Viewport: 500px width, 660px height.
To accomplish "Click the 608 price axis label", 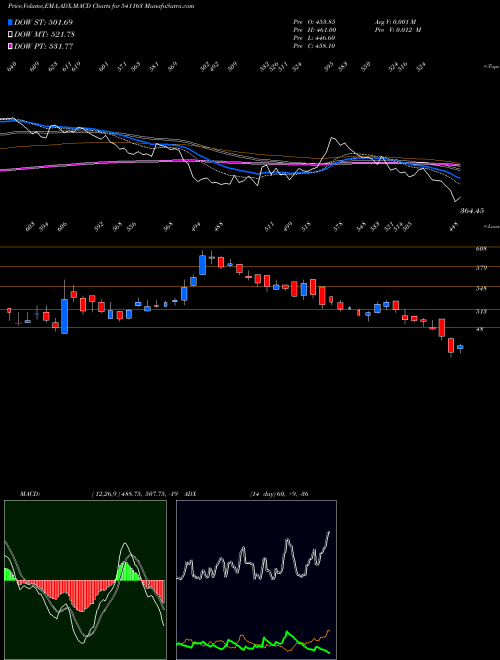I will point(481,249).
